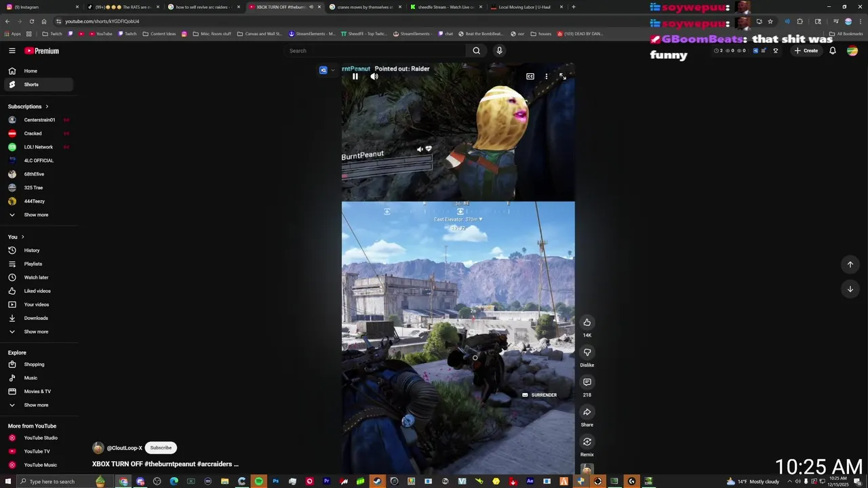Screen dimensions: 868x488
Task: Like the short with thumbs up
Action: (x=587, y=323)
